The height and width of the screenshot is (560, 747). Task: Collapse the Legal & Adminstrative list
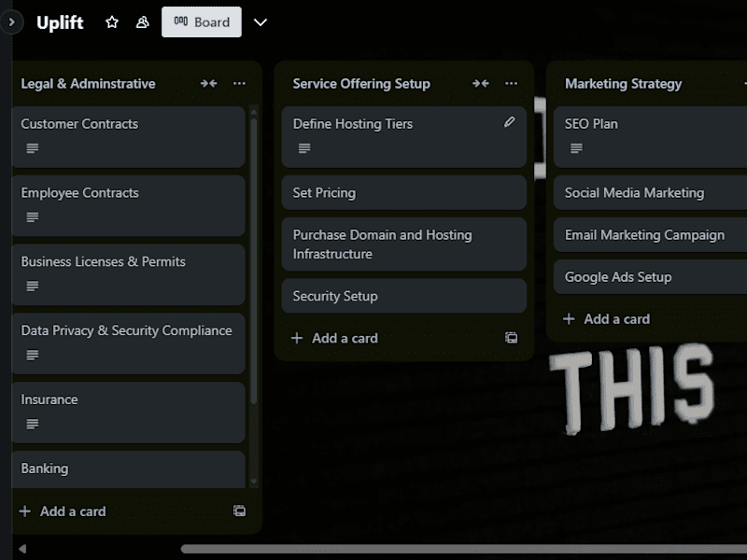(208, 83)
